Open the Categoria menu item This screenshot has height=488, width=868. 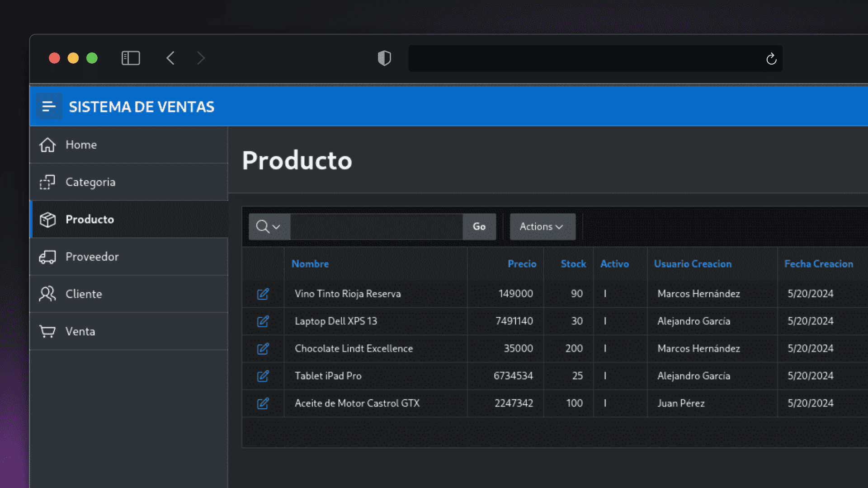point(129,182)
